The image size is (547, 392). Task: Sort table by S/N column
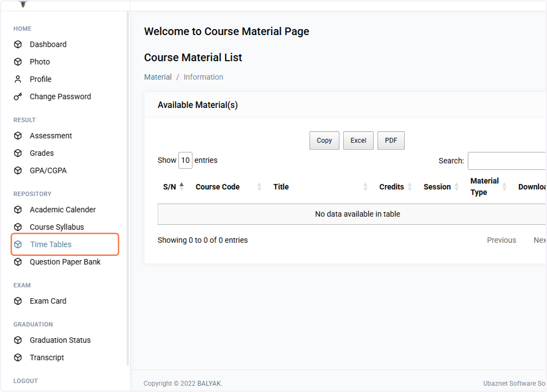tap(173, 187)
